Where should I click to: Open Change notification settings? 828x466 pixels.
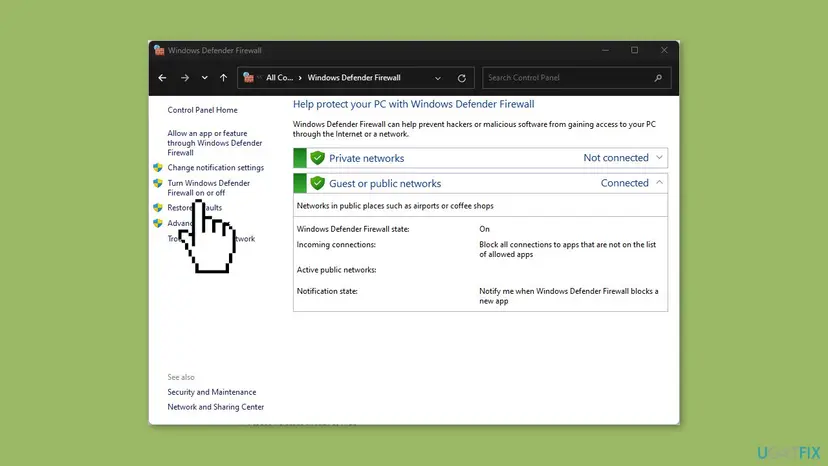pyautogui.click(x=215, y=167)
